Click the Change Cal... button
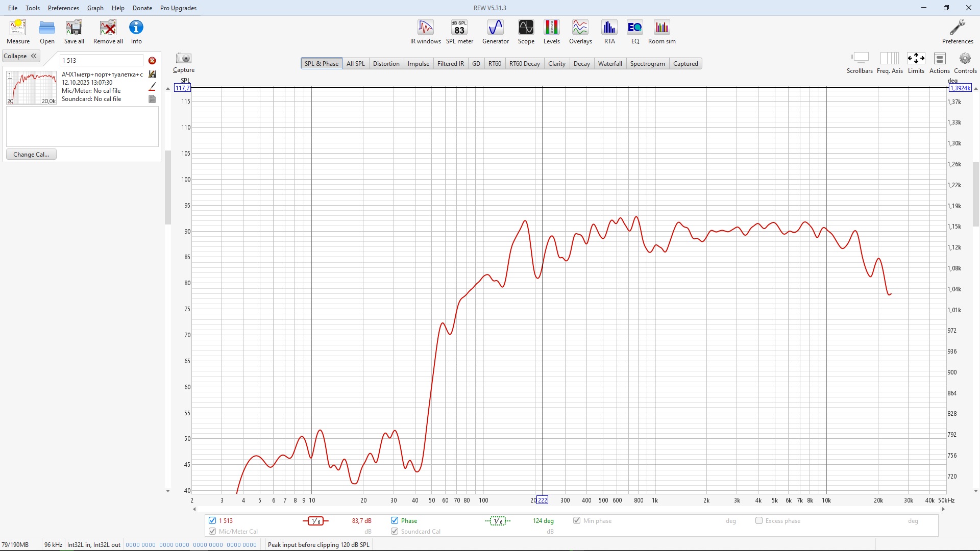 point(31,155)
